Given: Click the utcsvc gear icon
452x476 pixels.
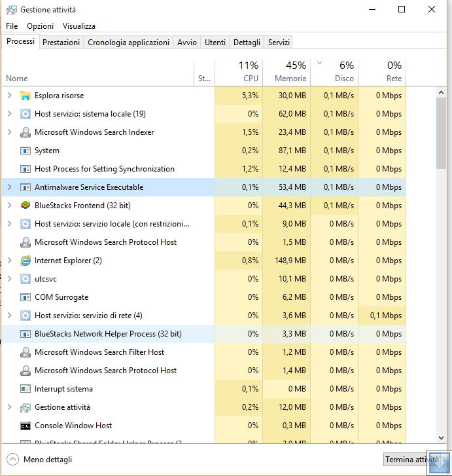Looking at the screenshot, I should coord(26,279).
